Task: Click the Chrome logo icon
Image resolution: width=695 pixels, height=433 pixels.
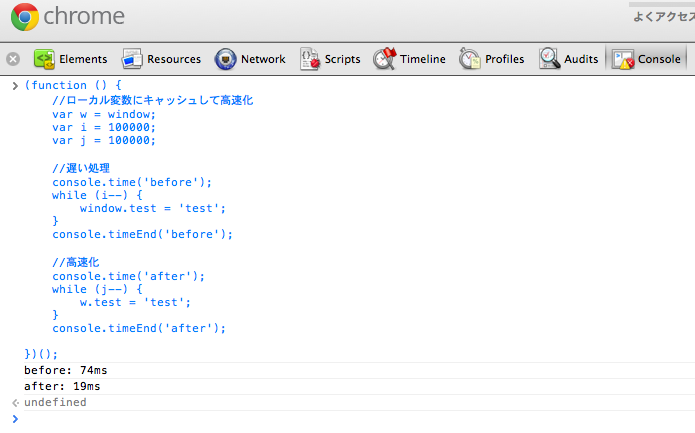Action: pos(25,17)
